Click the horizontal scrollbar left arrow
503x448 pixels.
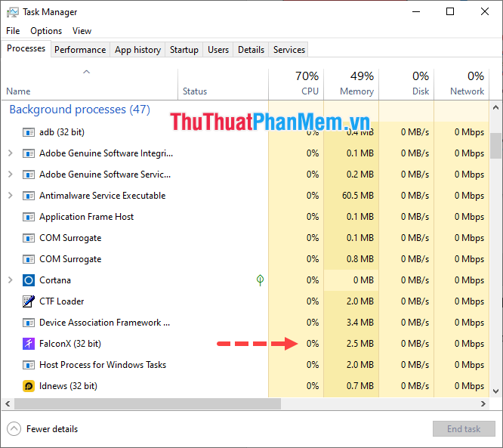tap(8, 403)
